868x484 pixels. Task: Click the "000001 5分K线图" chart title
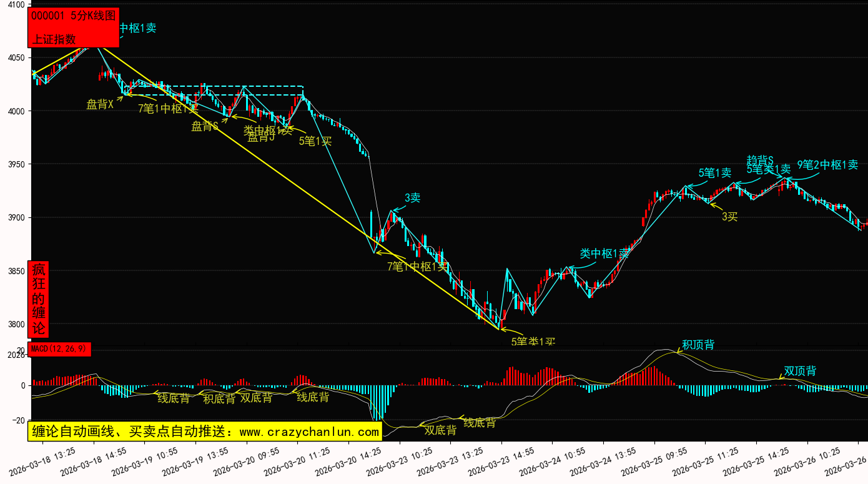(x=72, y=16)
